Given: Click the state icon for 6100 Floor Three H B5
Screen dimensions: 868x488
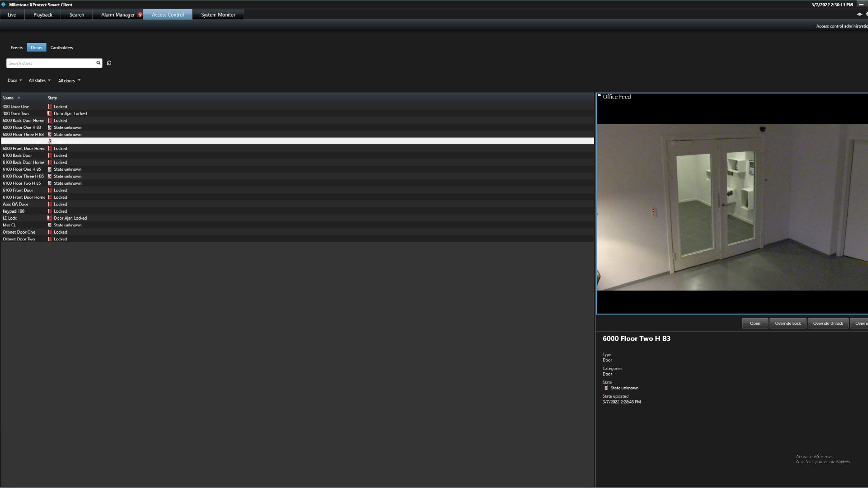Looking at the screenshot, I should [50, 176].
